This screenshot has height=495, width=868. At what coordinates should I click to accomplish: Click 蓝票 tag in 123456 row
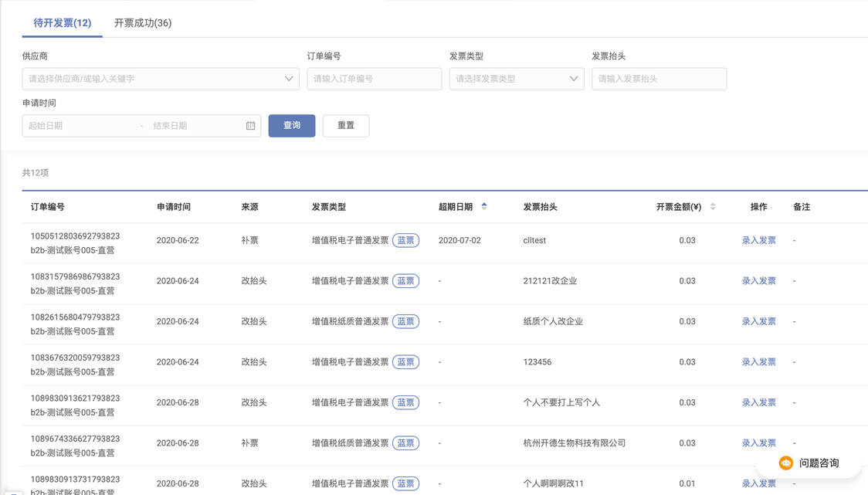(405, 361)
